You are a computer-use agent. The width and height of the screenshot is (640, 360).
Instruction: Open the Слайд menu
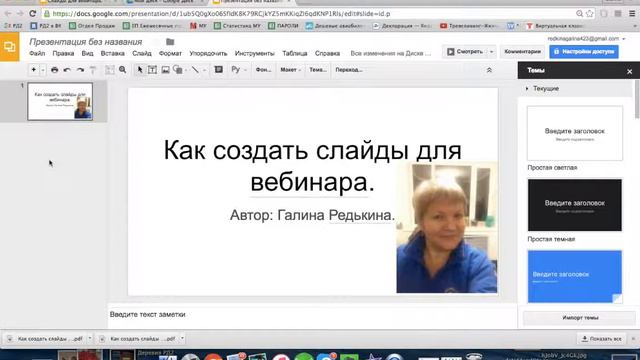tap(142, 53)
